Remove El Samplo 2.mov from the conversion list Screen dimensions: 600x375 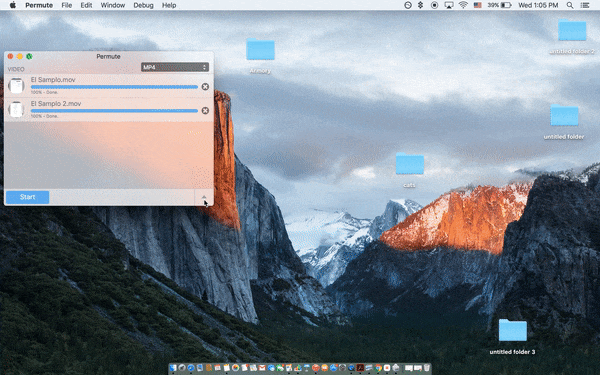point(205,111)
